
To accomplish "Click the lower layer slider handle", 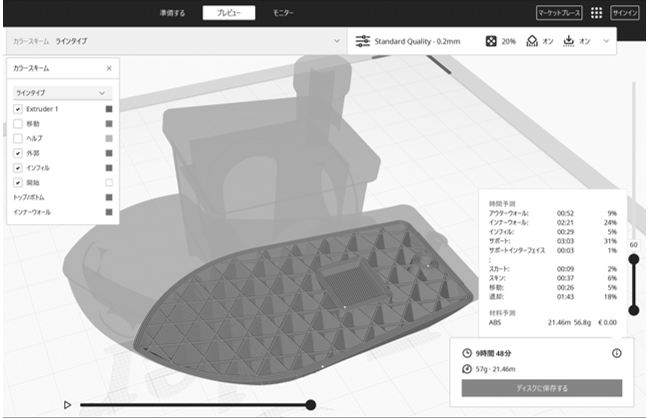I will [x=633, y=311].
